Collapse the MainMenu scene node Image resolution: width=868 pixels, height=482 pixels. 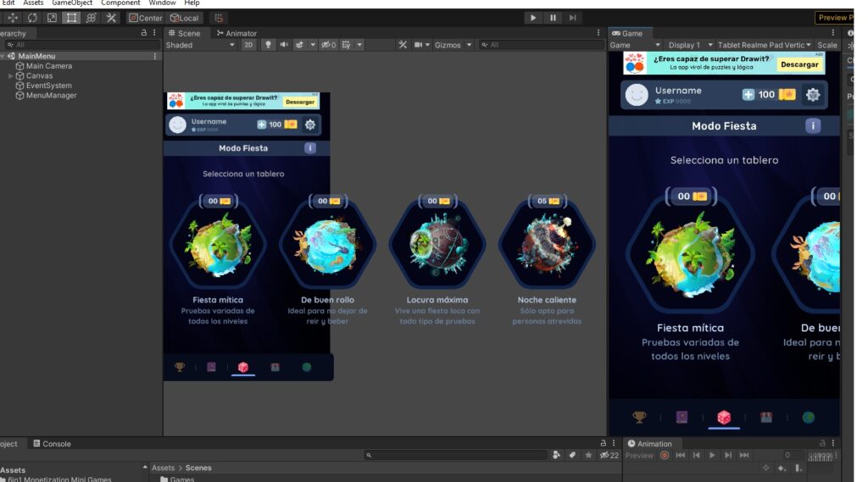point(3,56)
